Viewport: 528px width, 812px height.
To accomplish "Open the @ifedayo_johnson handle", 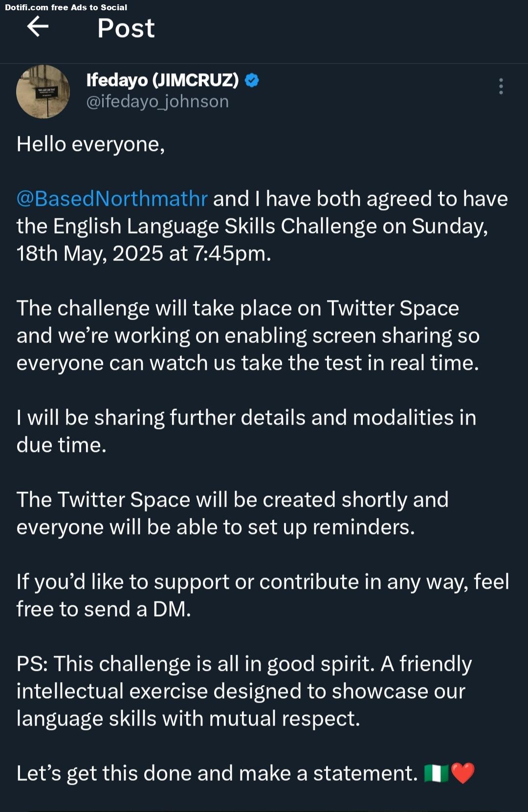I will pyautogui.click(x=157, y=102).
